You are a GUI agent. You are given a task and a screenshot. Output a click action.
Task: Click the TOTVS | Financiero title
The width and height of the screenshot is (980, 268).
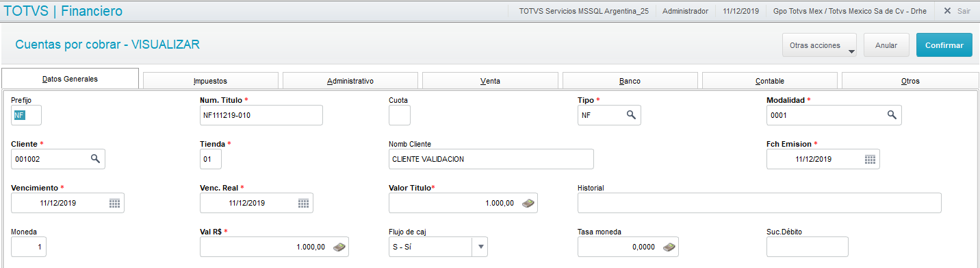coord(64,11)
